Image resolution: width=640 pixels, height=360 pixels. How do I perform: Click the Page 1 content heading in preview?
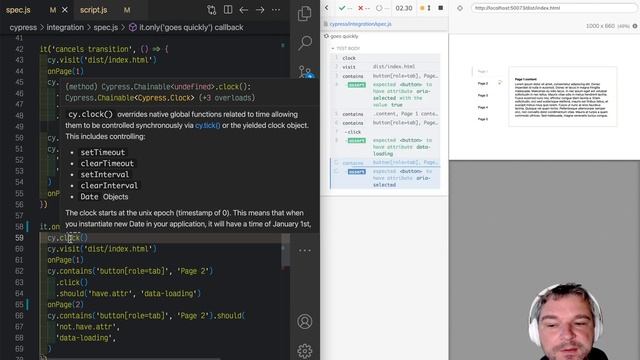pyautogui.click(x=526, y=79)
